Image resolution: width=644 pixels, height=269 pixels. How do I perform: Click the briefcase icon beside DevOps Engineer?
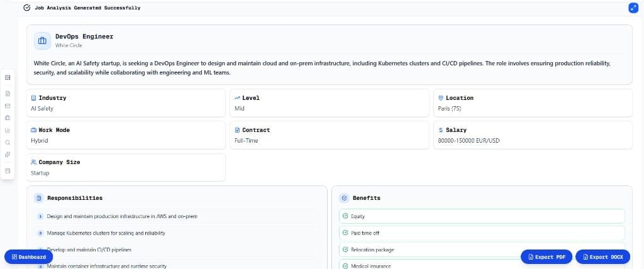(x=42, y=41)
